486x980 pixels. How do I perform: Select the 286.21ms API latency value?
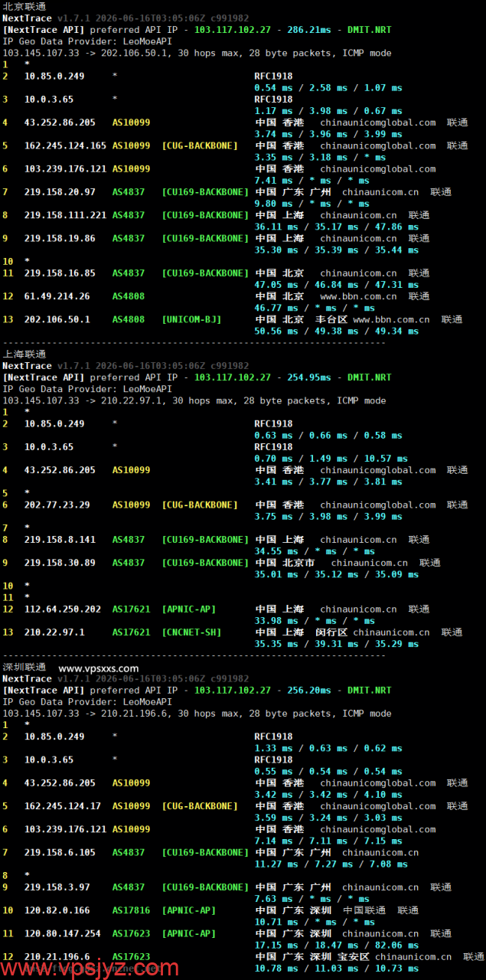[x=309, y=30]
